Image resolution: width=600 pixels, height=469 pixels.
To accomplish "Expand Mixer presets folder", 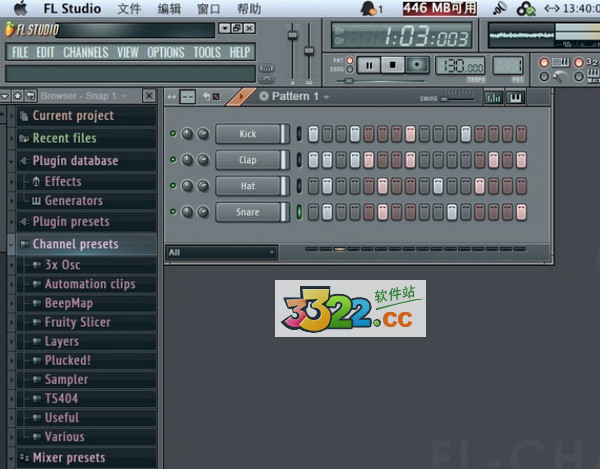I will point(86,458).
